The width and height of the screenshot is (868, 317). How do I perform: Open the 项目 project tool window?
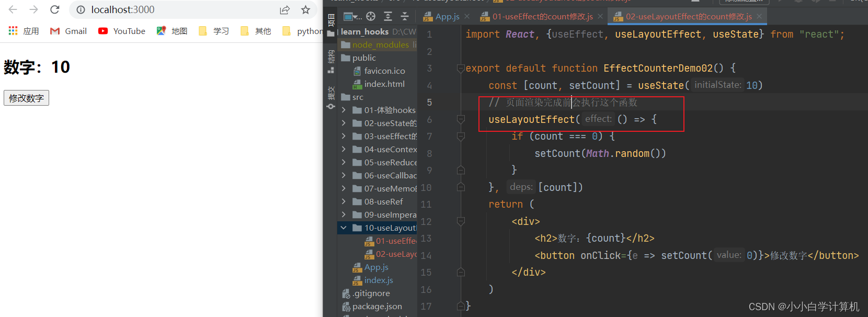point(330,24)
